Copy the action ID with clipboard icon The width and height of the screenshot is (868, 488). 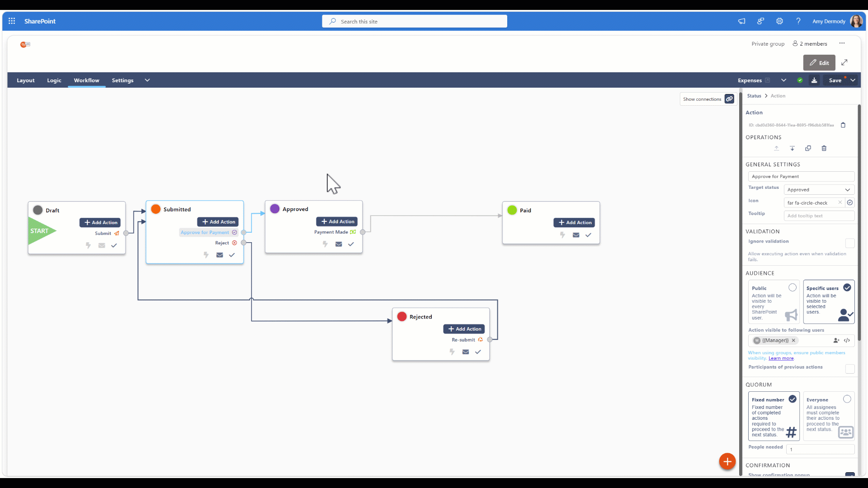click(843, 125)
